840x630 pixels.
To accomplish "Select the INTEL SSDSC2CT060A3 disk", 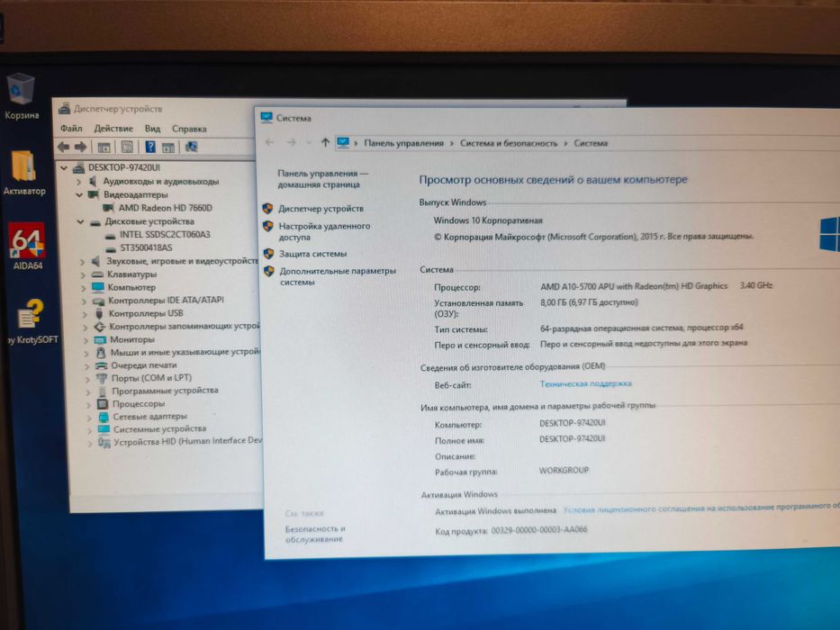I will [x=165, y=234].
